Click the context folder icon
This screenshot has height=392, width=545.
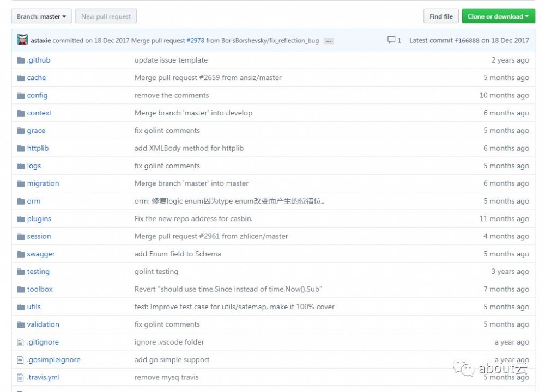pos(21,113)
